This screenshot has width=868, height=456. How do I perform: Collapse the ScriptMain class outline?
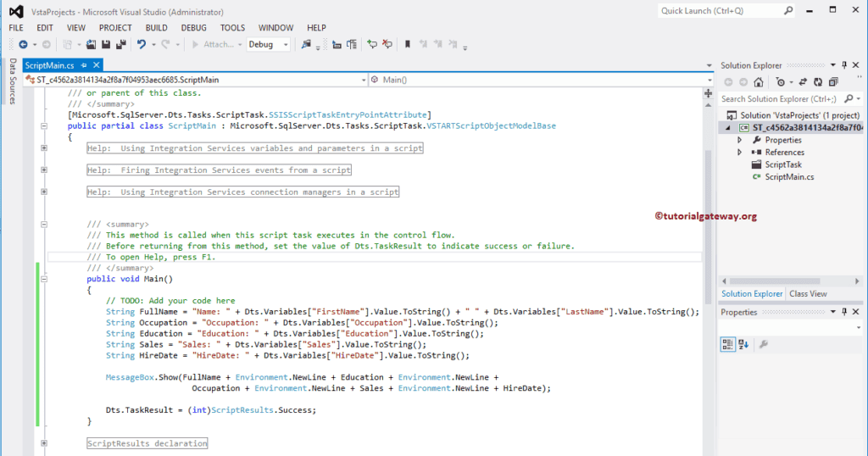(x=44, y=125)
